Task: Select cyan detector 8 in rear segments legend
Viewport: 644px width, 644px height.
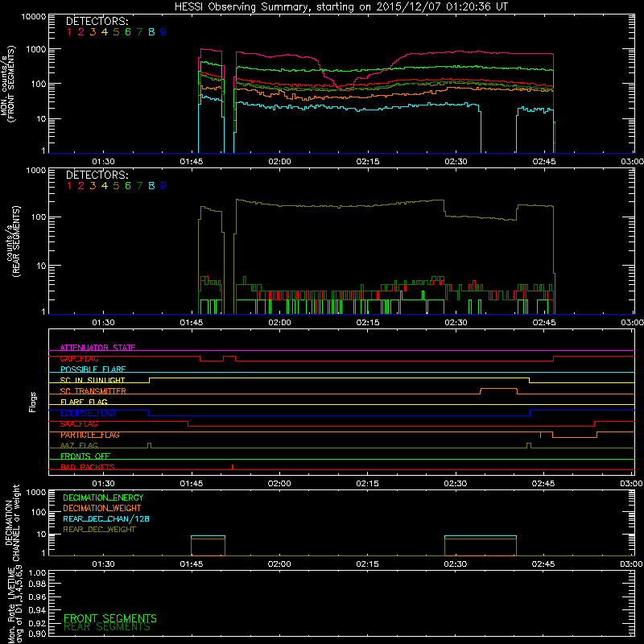Action: (x=151, y=186)
